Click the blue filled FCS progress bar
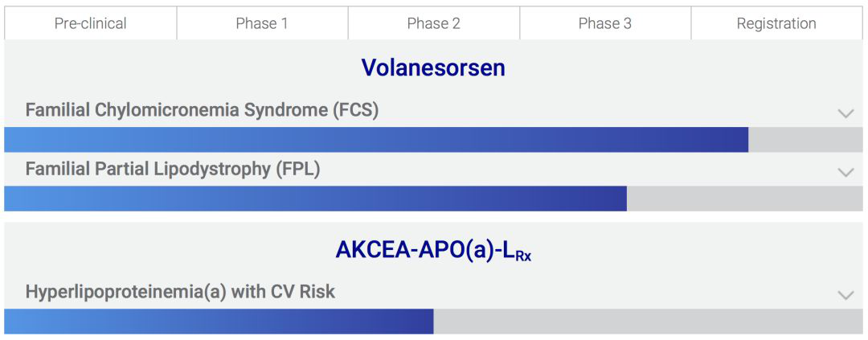 point(376,140)
